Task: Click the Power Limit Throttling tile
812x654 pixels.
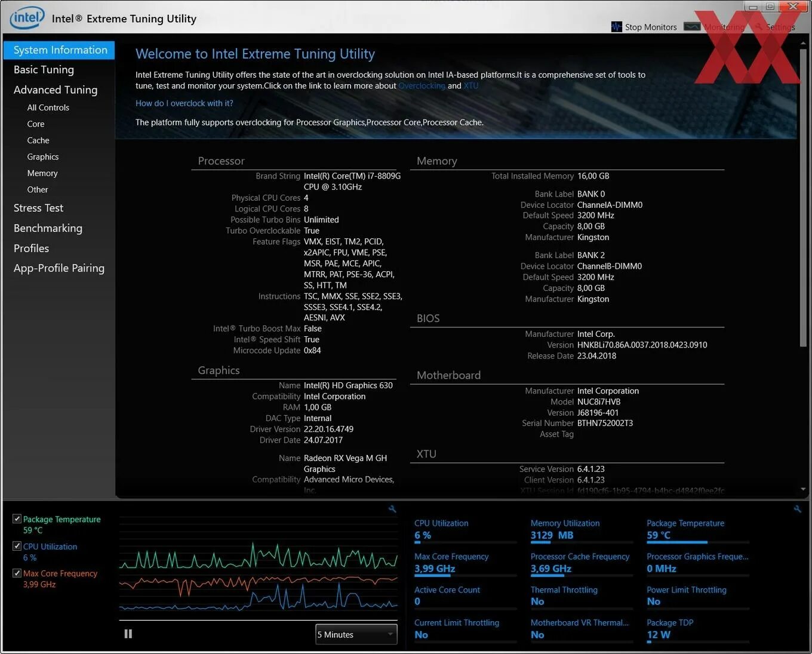Action: coord(697,597)
